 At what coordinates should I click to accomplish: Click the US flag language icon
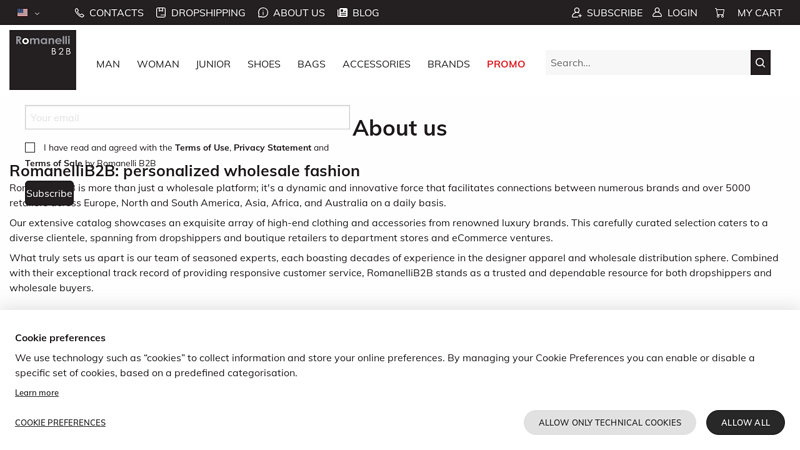(22, 13)
